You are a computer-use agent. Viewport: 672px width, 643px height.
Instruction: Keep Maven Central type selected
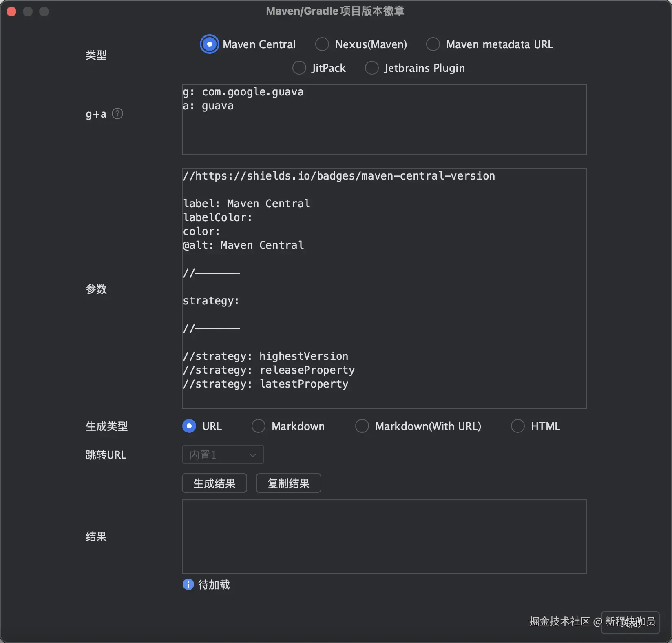point(209,44)
